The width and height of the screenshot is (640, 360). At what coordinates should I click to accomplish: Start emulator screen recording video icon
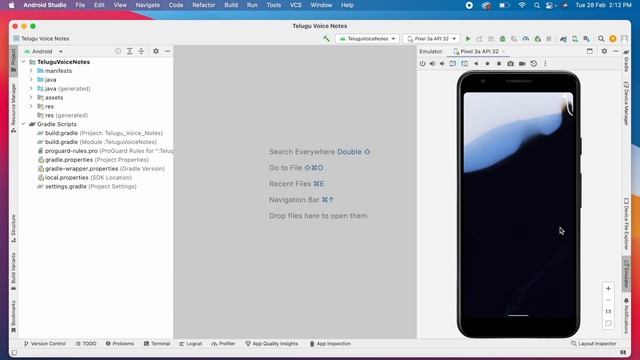(522, 64)
